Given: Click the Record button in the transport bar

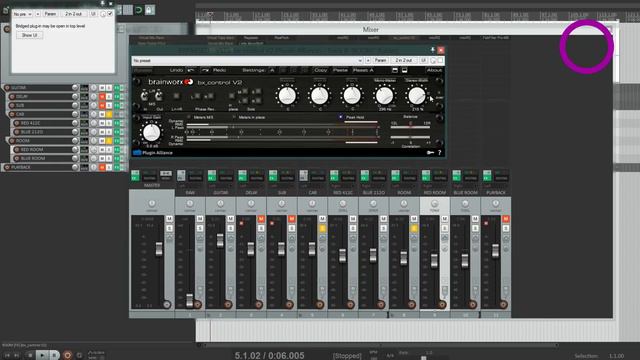Looking at the screenshot, I should (x=67, y=355).
